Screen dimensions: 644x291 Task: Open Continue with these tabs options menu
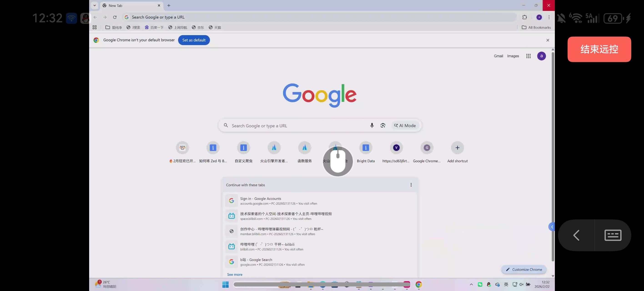[411, 185]
